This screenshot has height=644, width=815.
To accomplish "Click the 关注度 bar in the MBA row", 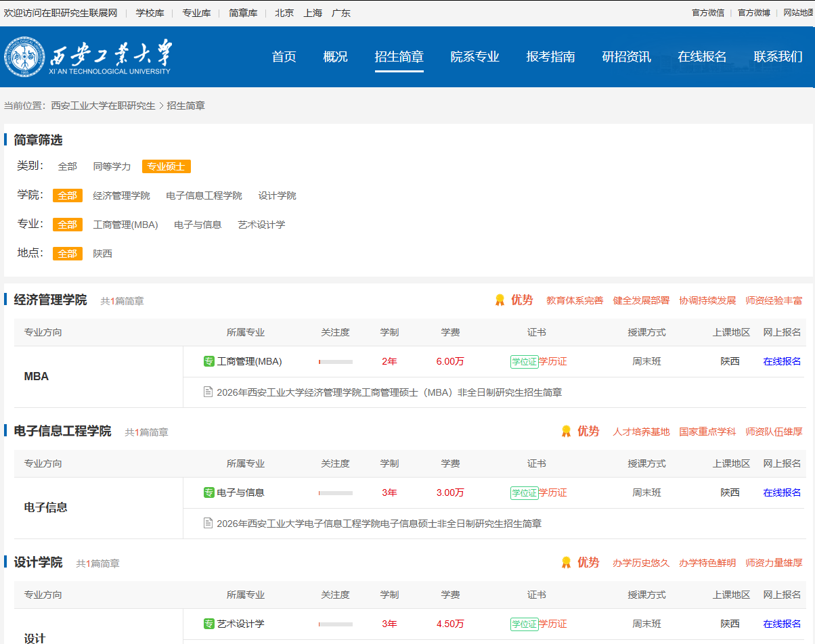I will [x=336, y=362].
